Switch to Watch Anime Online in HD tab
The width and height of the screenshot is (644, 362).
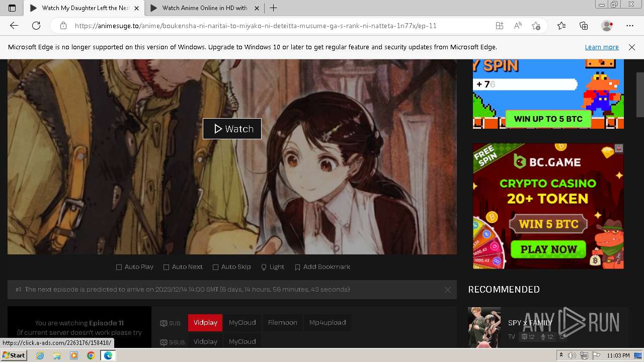(x=204, y=8)
